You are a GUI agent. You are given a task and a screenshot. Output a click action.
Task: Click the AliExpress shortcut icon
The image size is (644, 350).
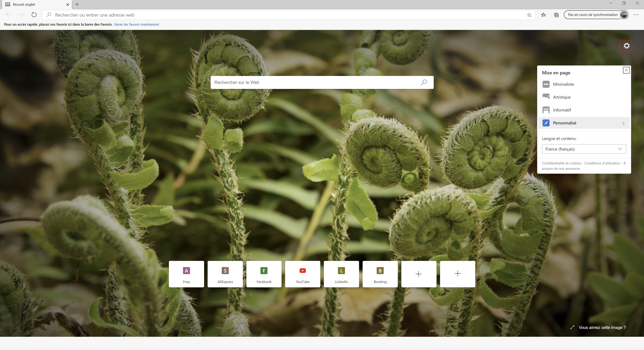pos(225,274)
